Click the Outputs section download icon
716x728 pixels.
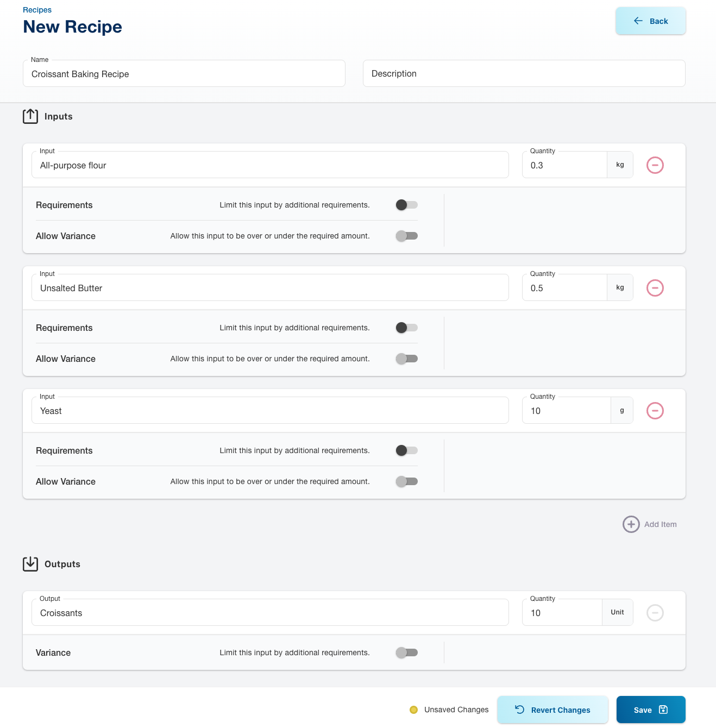click(x=30, y=564)
